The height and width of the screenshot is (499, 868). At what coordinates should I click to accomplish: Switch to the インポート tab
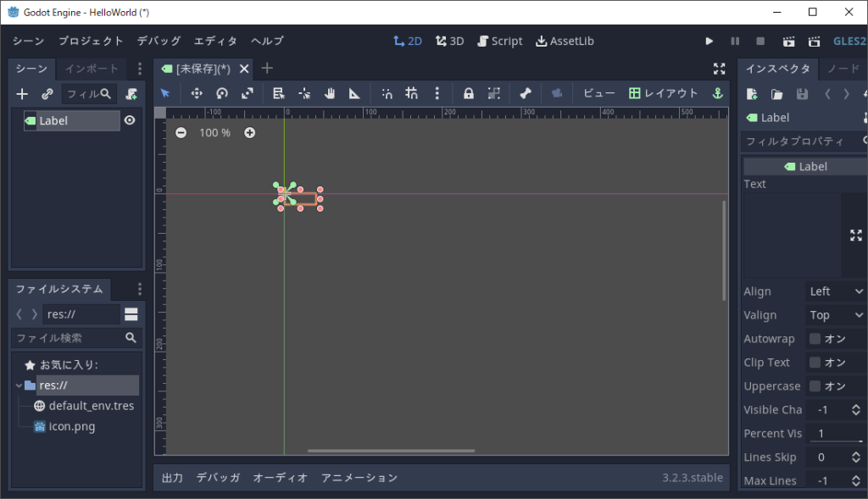tap(92, 69)
